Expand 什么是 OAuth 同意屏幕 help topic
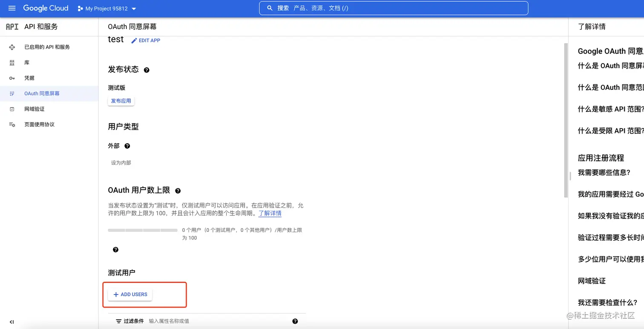 [x=611, y=66]
